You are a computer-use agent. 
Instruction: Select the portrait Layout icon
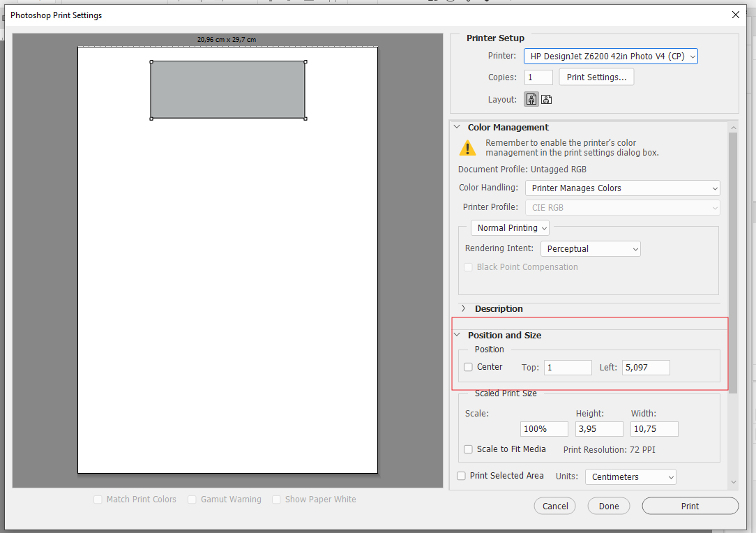(531, 98)
